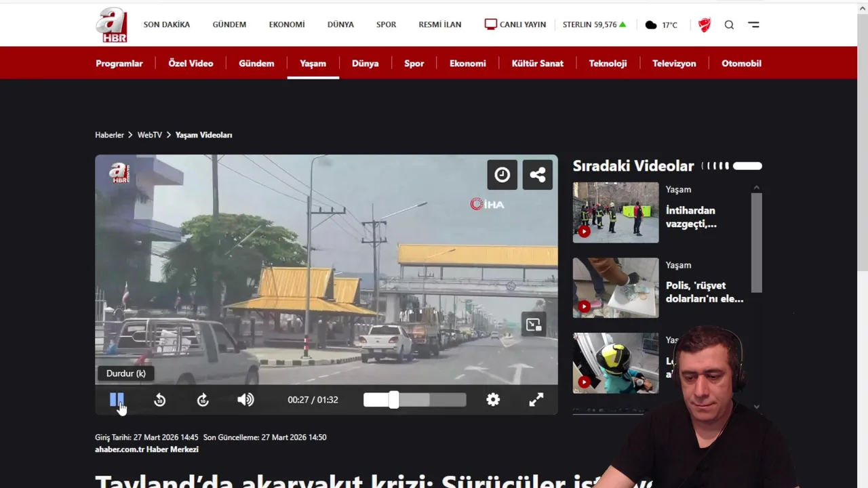
Task: Select Ekonomi tab in red bar
Action: 468,63
